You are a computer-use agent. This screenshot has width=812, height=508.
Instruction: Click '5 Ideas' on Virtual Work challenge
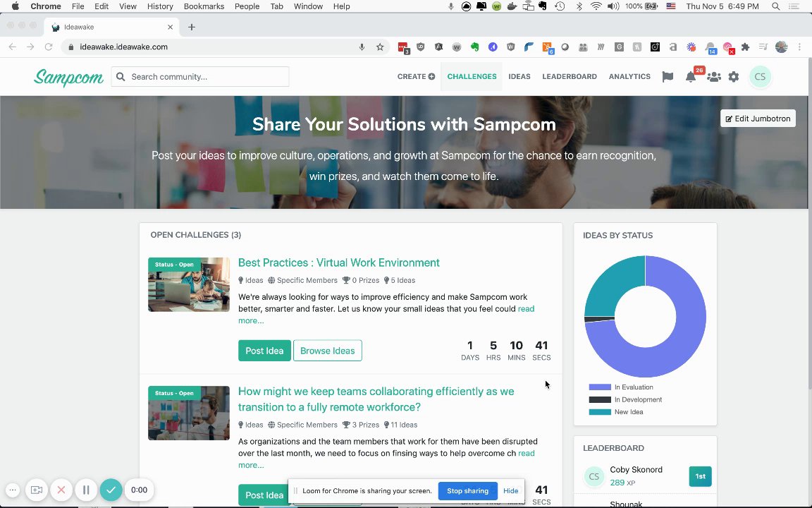click(x=399, y=280)
